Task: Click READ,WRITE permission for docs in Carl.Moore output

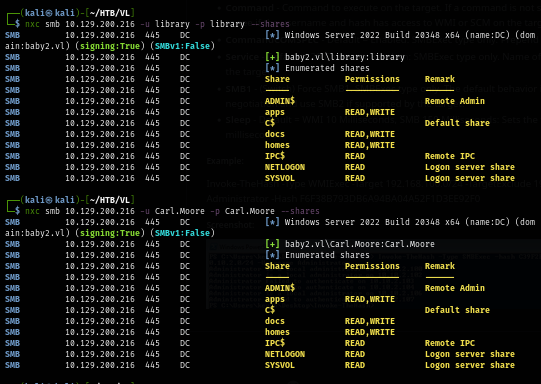Action: (x=370, y=321)
